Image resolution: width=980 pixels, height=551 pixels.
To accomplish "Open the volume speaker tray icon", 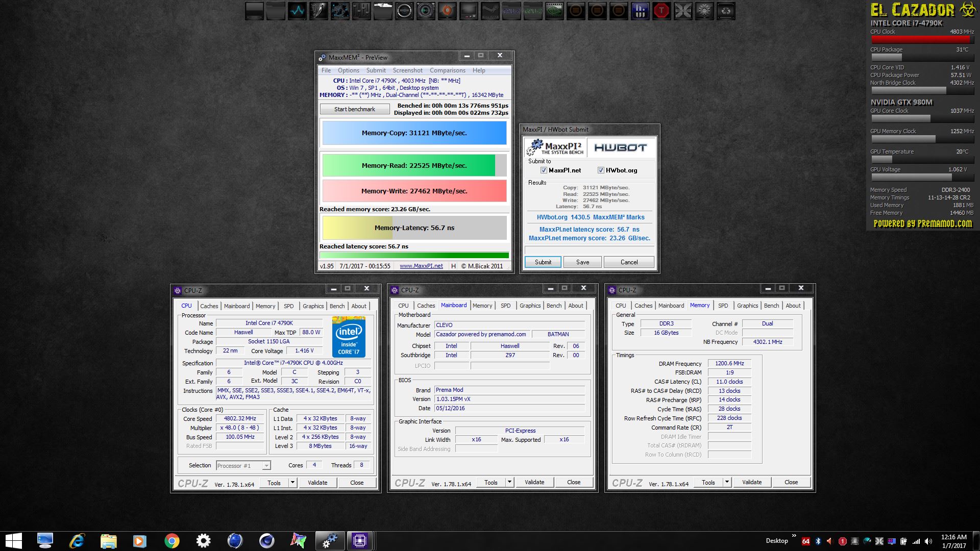I will [x=928, y=541].
